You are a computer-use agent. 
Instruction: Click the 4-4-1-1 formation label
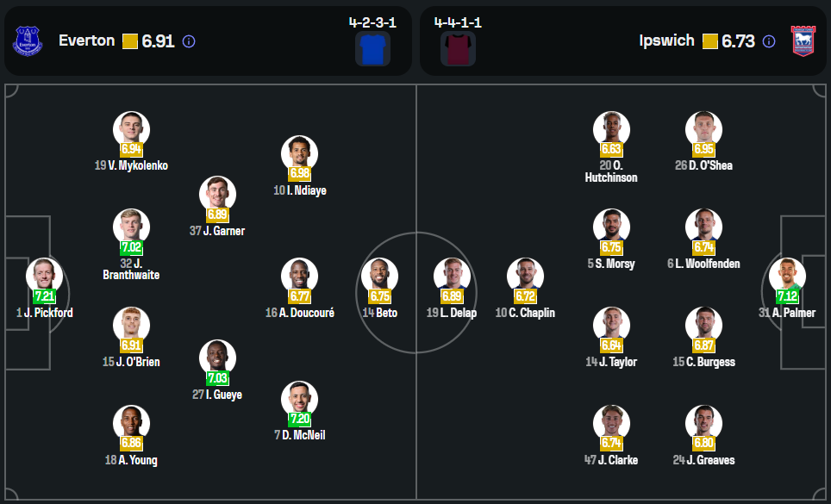click(x=458, y=22)
